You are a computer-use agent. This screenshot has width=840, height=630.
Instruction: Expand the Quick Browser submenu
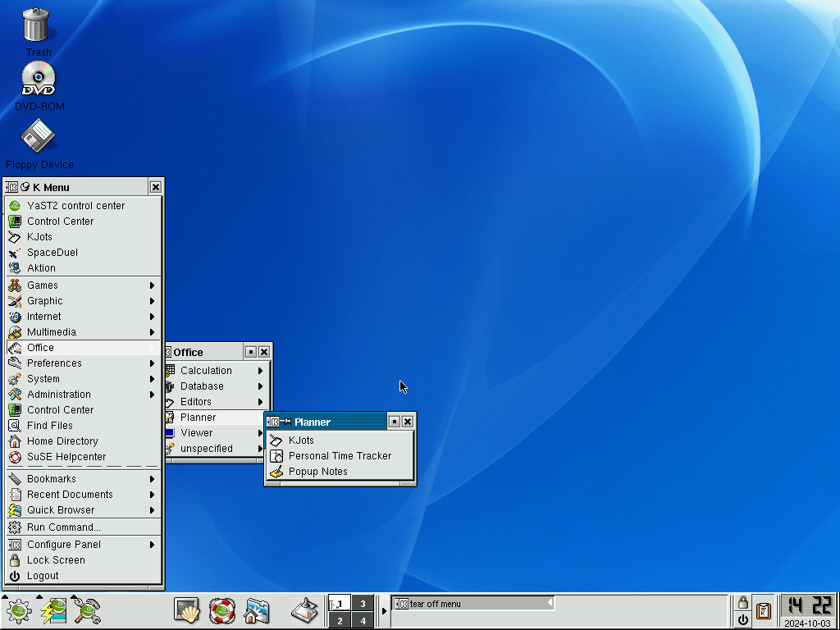coord(84,510)
